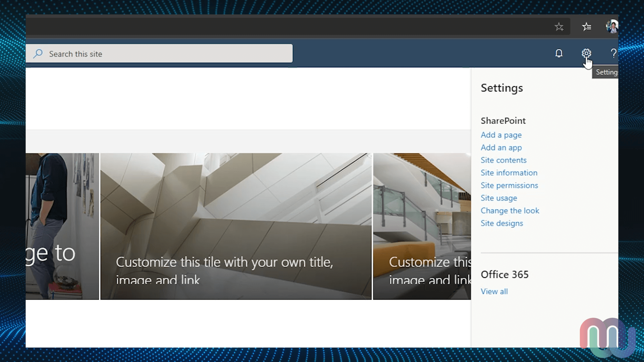
Task: Click the notification bell icon
Action: click(x=558, y=53)
